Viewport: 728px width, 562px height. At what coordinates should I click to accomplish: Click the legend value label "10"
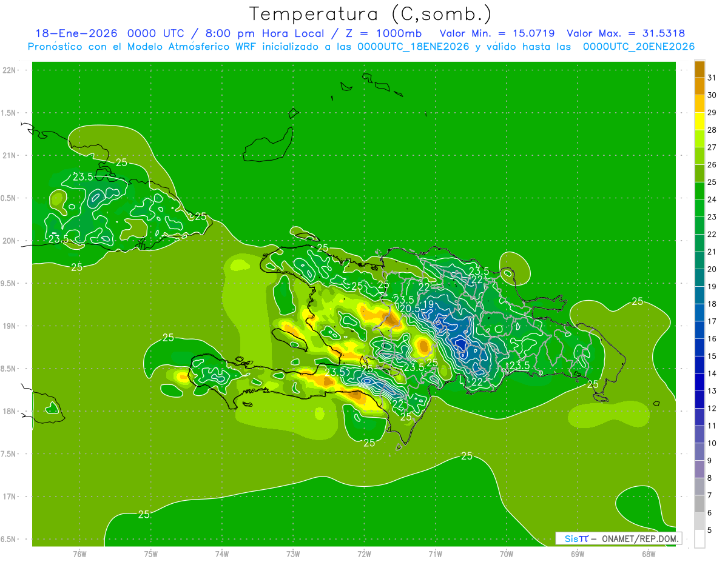tap(712, 443)
